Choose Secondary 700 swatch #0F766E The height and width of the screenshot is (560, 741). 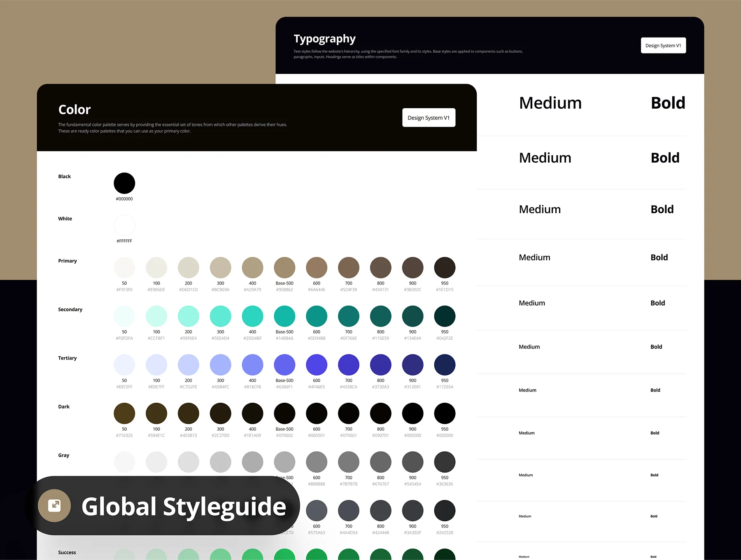pyautogui.click(x=349, y=316)
